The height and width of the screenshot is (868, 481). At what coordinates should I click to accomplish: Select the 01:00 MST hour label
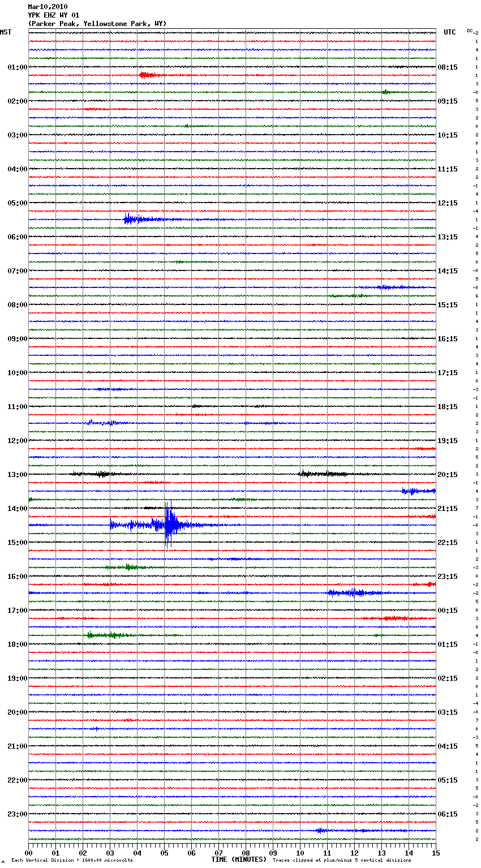point(17,67)
